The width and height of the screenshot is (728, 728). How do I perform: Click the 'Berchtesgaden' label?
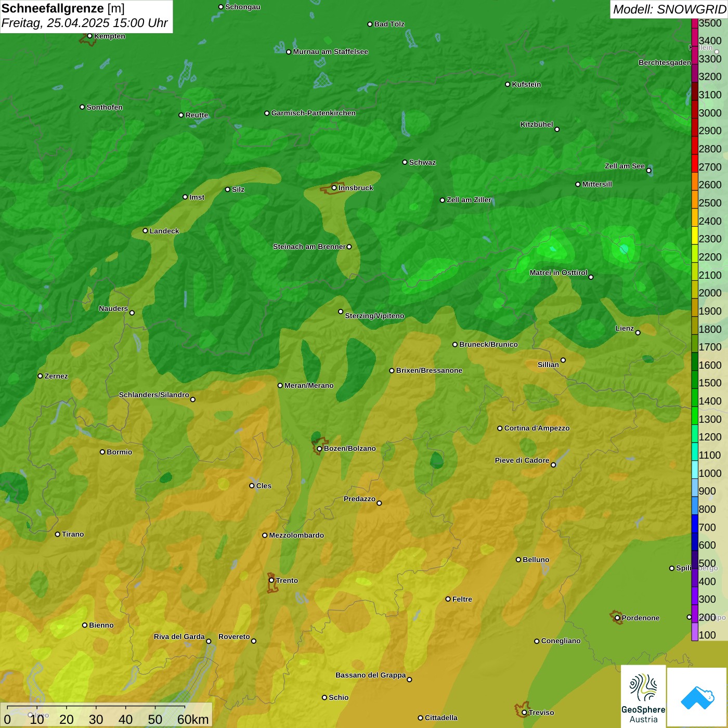click(665, 62)
